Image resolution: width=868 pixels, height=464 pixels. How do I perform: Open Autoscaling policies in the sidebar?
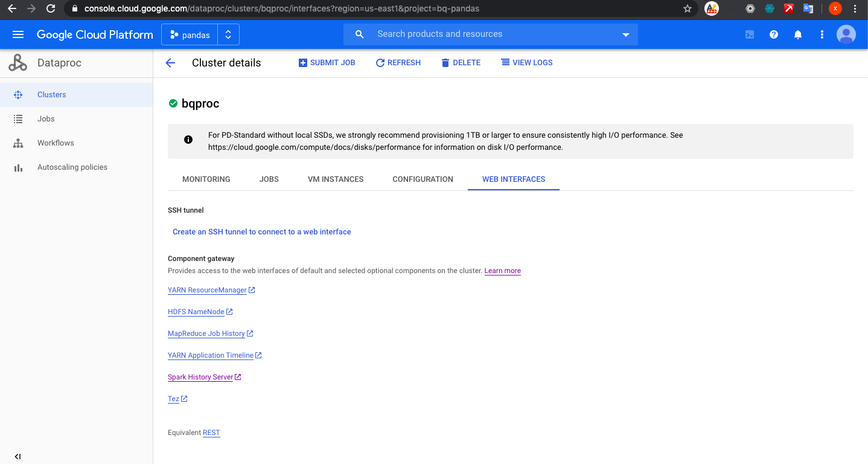coord(76,167)
